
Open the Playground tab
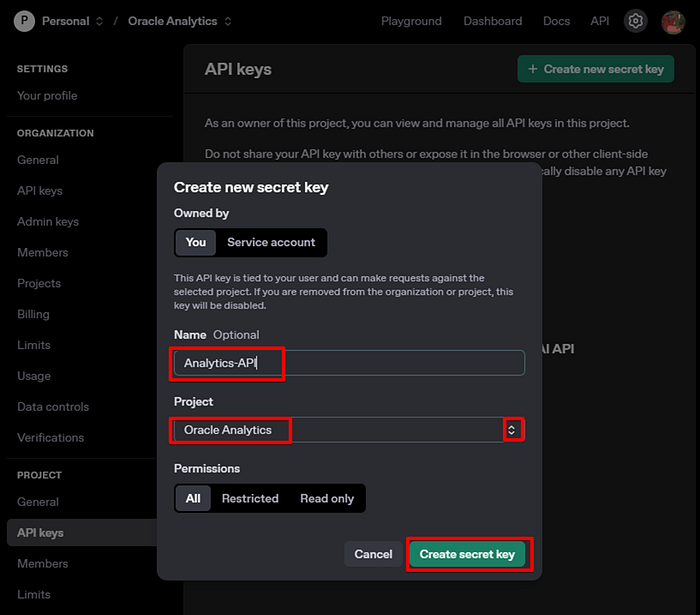pyautogui.click(x=411, y=21)
